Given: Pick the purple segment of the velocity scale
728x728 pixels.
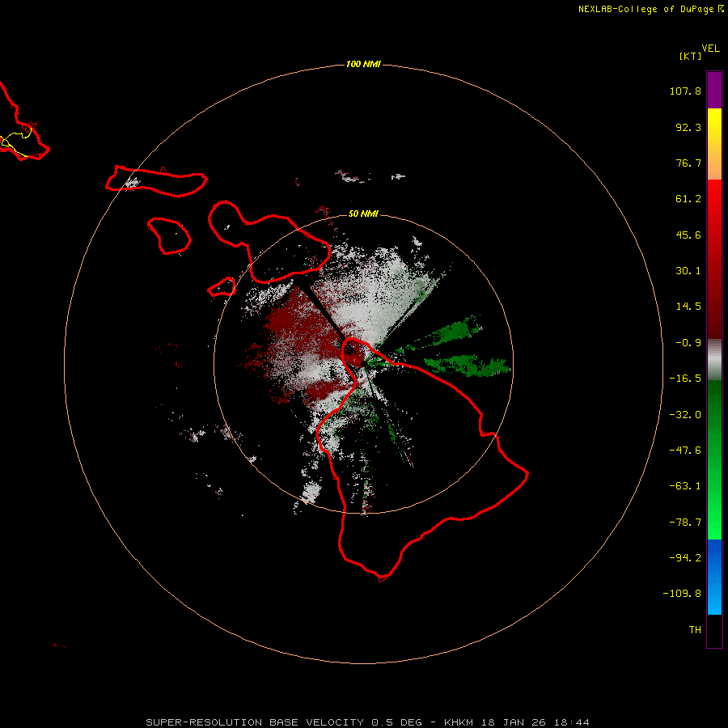Looking at the screenshot, I should [714, 90].
